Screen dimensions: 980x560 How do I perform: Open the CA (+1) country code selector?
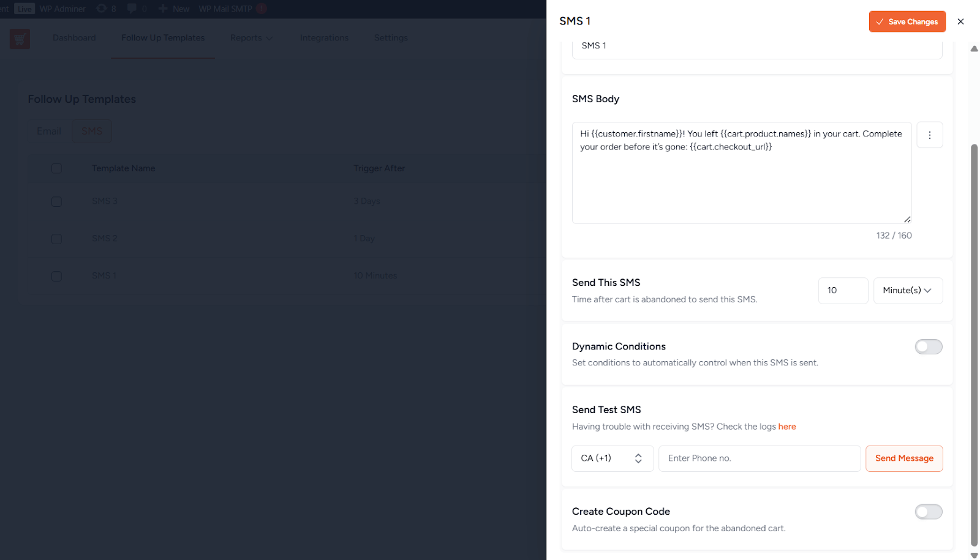(x=612, y=458)
